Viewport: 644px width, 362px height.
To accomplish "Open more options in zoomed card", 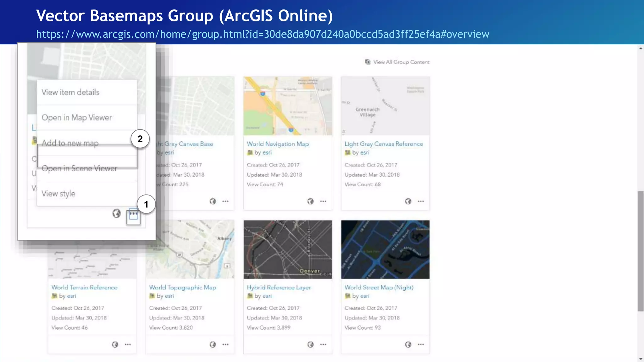I will click(133, 214).
